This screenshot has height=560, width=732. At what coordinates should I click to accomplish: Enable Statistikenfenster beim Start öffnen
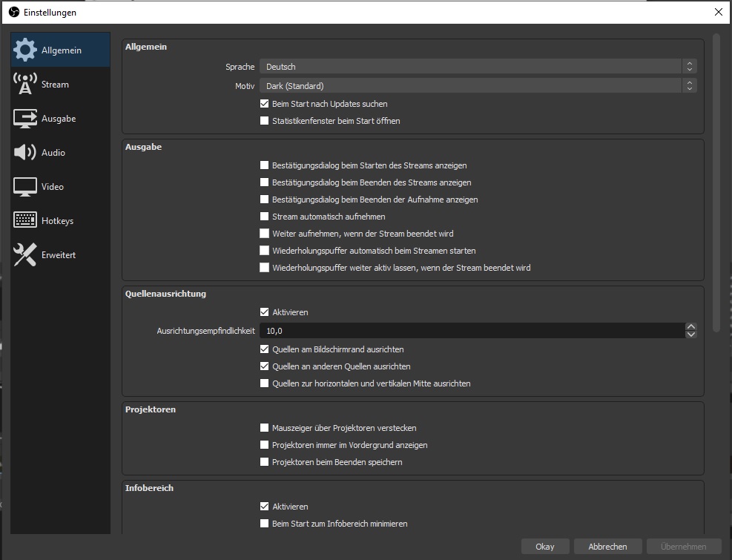[x=264, y=120]
